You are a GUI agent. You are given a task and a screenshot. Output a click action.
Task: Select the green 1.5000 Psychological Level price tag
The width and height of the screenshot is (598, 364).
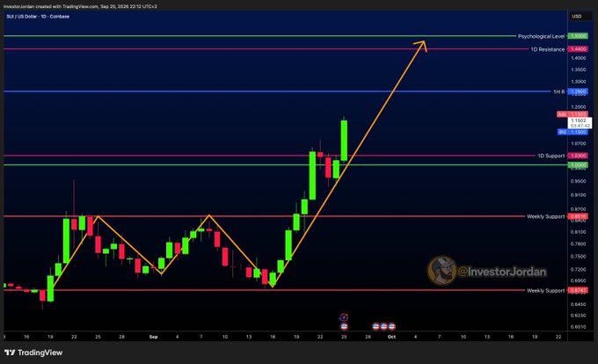(x=578, y=36)
